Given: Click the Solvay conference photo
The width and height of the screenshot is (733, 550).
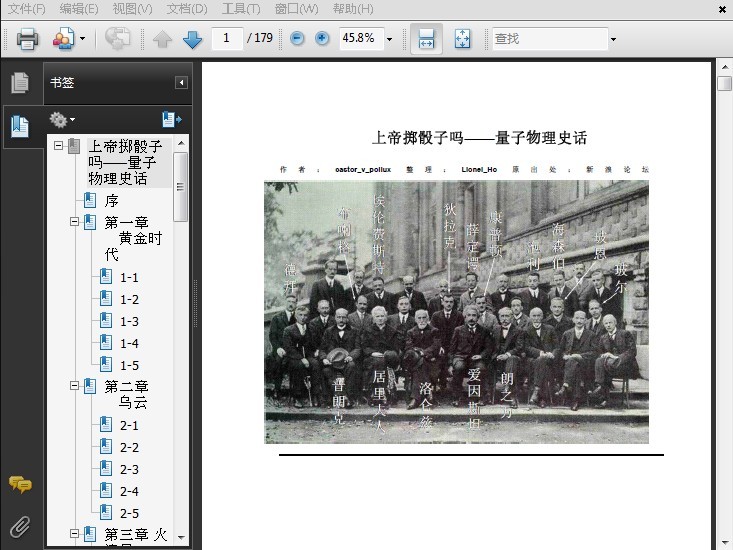Looking at the screenshot, I should pyautogui.click(x=456, y=312).
